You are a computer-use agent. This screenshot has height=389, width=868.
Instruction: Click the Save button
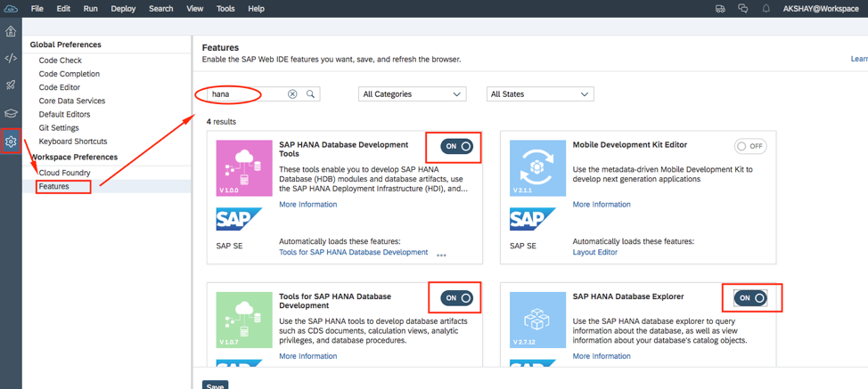[215, 385]
